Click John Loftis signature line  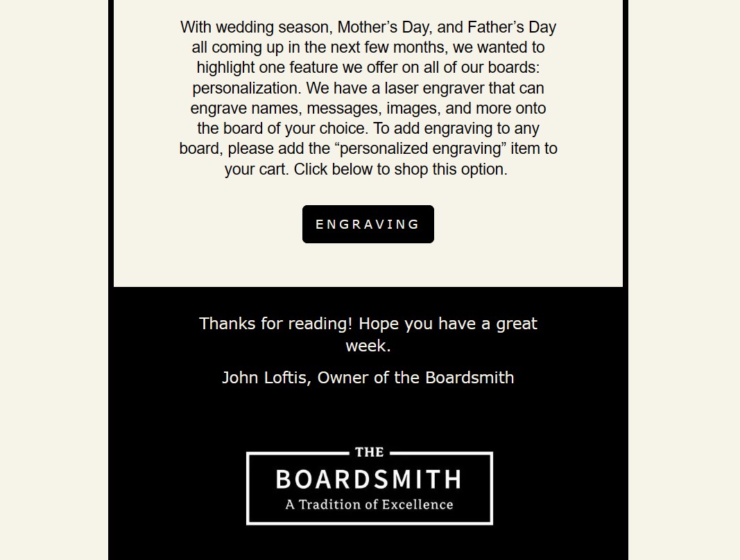click(368, 378)
